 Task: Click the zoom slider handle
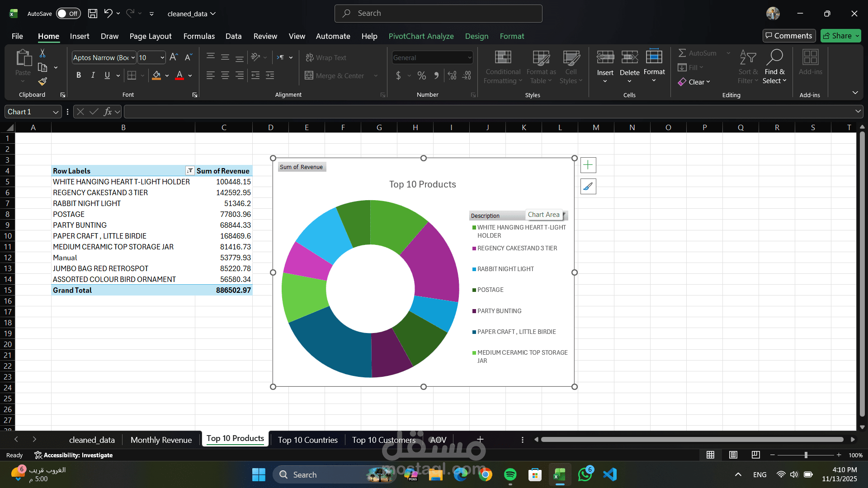806,455
